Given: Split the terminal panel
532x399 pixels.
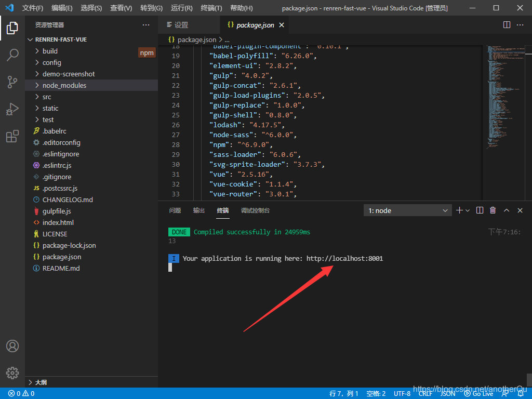Looking at the screenshot, I should point(480,210).
